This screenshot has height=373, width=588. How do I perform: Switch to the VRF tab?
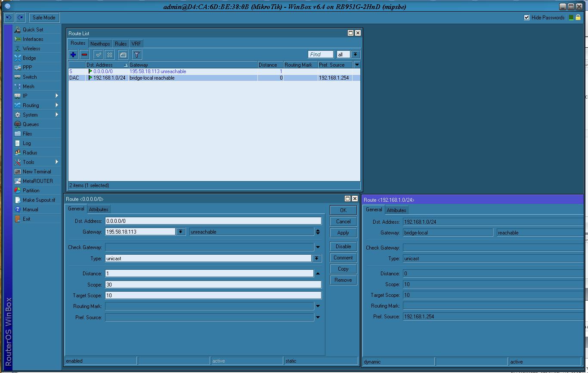[x=136, y=44]
